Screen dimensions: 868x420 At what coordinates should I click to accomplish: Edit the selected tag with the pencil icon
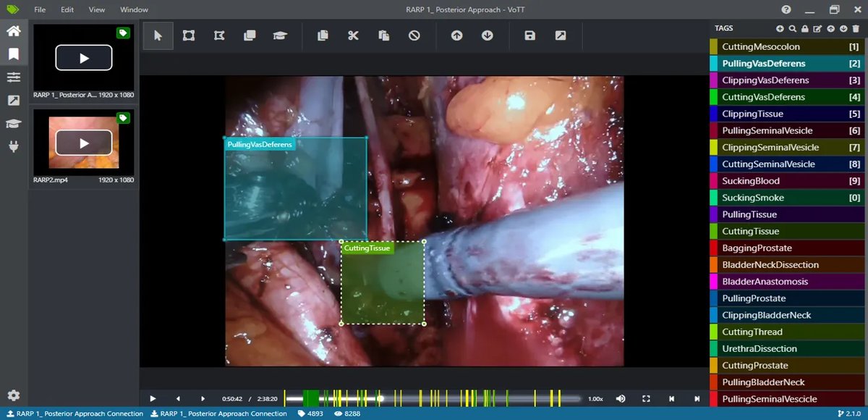point(817,29)
